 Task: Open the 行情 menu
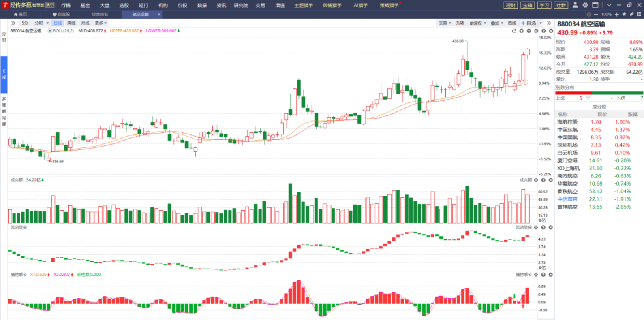(x=66, y=5)
